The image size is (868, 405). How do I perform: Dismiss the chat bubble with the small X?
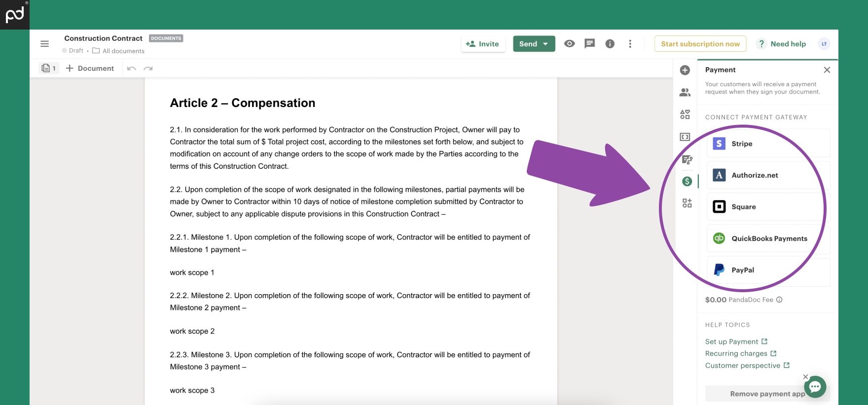coord(805,376)
